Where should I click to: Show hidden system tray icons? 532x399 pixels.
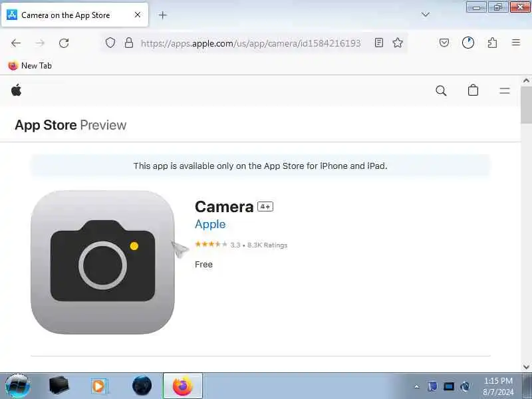click(417, 386)
